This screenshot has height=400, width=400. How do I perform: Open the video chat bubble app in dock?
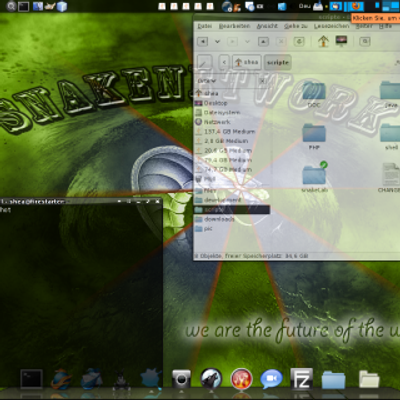(x=271, y=379)
